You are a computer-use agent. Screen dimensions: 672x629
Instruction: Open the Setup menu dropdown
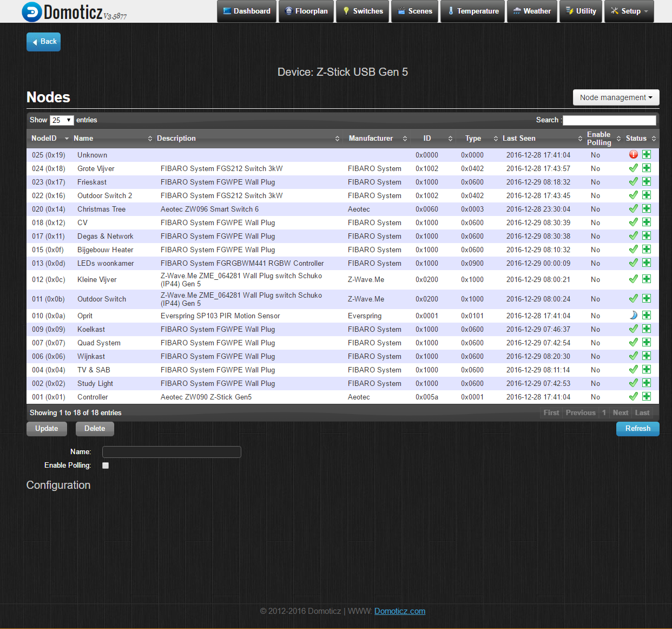[x=629, y=11]
